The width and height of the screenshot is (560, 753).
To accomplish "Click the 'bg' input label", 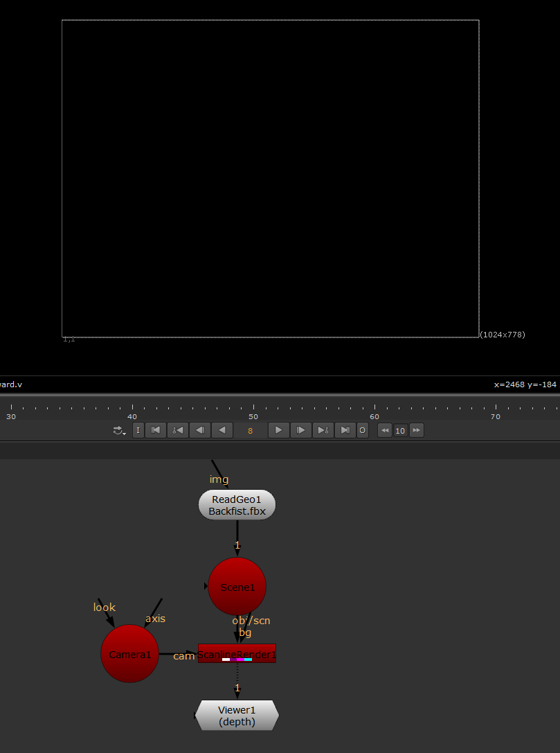I will click(245, 632).
